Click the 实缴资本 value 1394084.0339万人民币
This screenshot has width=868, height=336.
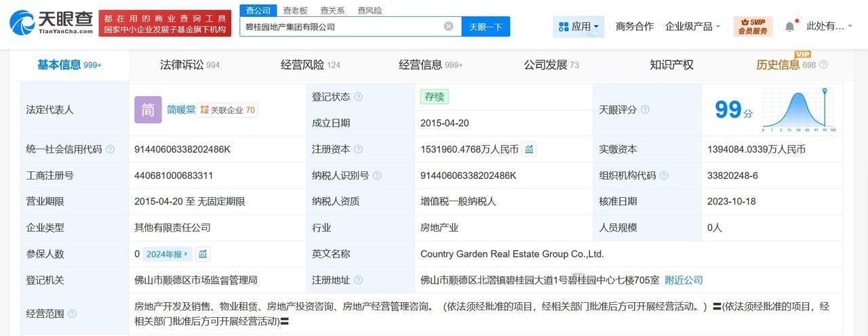tap(756, 149)
